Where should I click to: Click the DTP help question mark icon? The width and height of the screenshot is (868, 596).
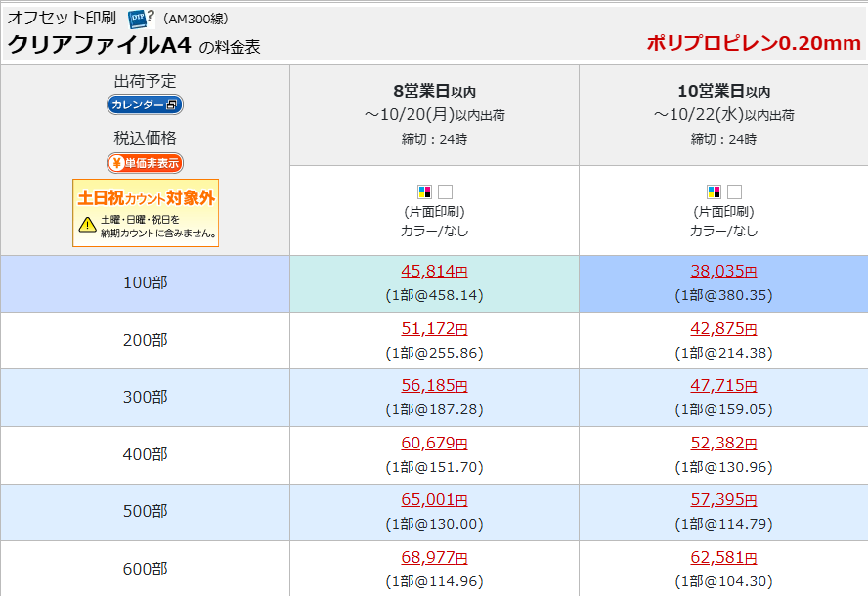click(140, 19)
